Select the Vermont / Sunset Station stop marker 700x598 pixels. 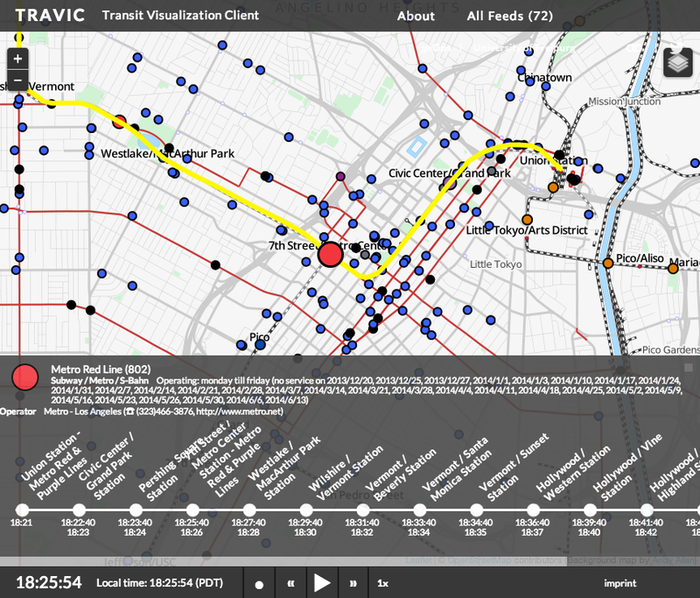coord(476,510)
